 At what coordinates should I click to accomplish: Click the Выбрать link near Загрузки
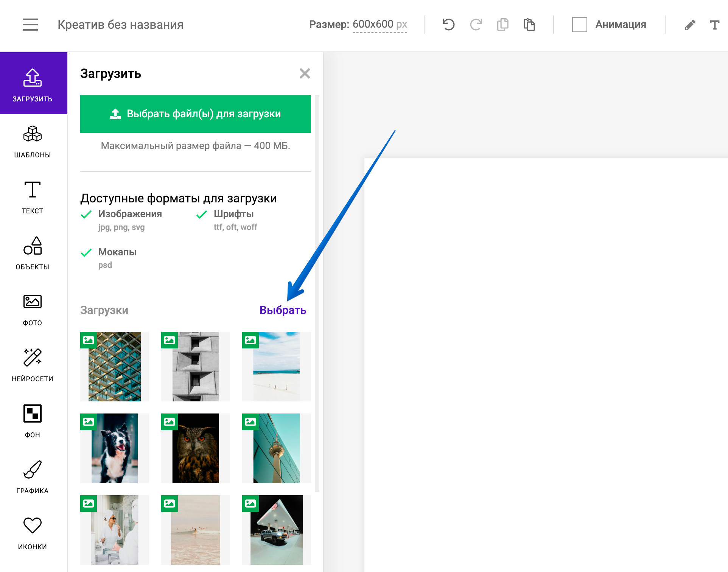click(283, 310)
